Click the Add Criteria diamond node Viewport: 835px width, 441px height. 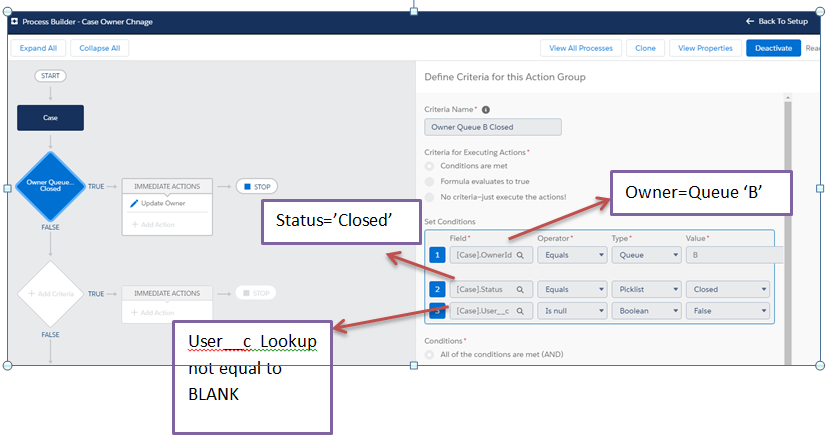51,293
